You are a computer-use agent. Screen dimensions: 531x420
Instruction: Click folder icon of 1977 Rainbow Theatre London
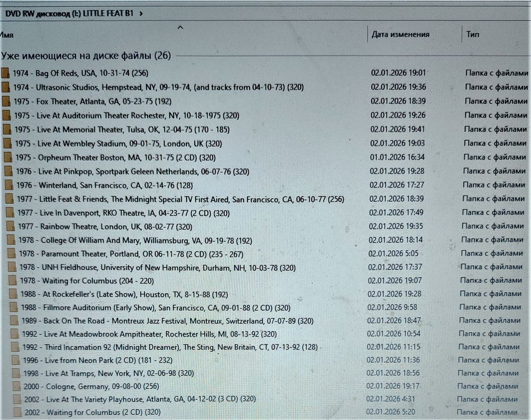pyautogui.click(x=10, y=227)
